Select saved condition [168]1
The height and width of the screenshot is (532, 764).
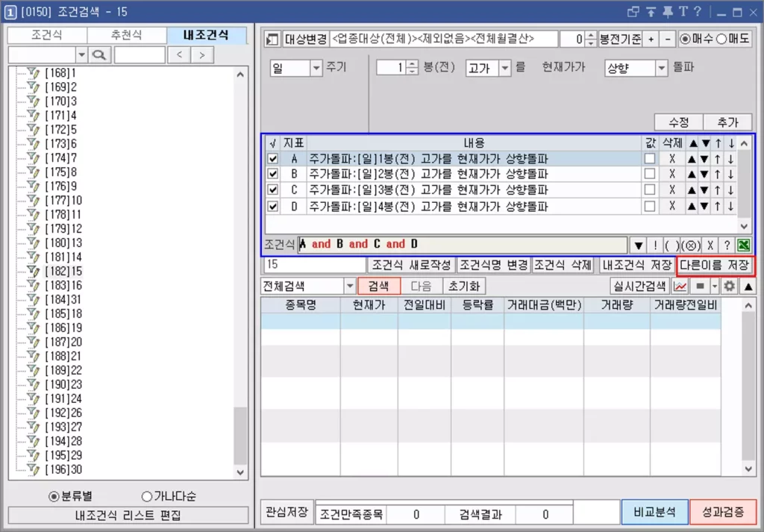pos(60,73)
